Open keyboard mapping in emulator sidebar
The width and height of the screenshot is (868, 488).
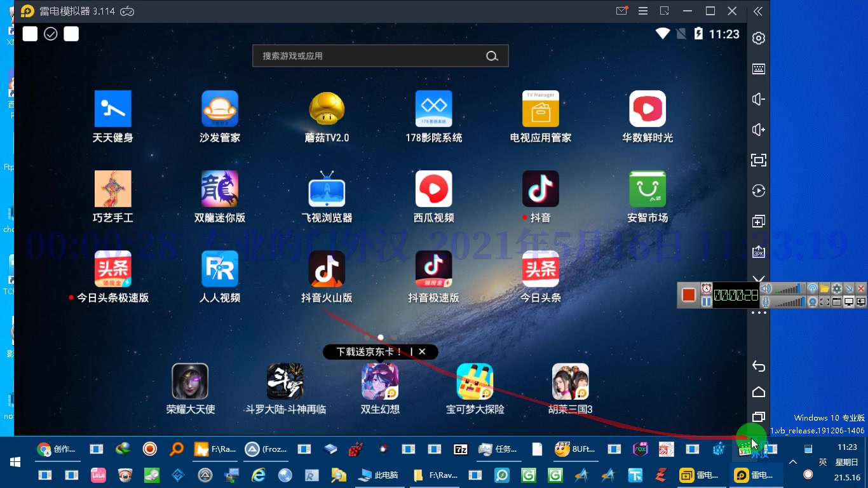click(x=758, y=69)
